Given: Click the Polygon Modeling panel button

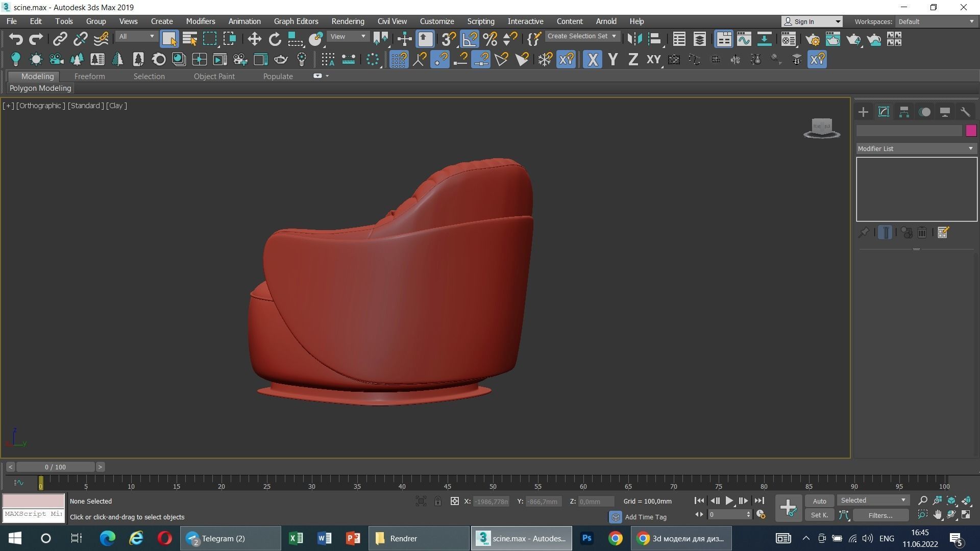Looking at the screenshot, I should [x=40, y=88].
